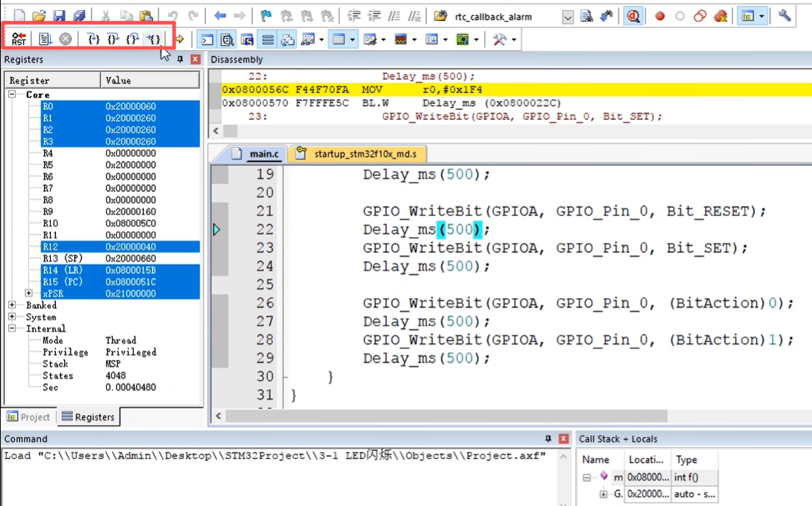Viewport: 812px width, 506px height.
Task: Select the R13 (SP) register row
Action: pos(120,258)
